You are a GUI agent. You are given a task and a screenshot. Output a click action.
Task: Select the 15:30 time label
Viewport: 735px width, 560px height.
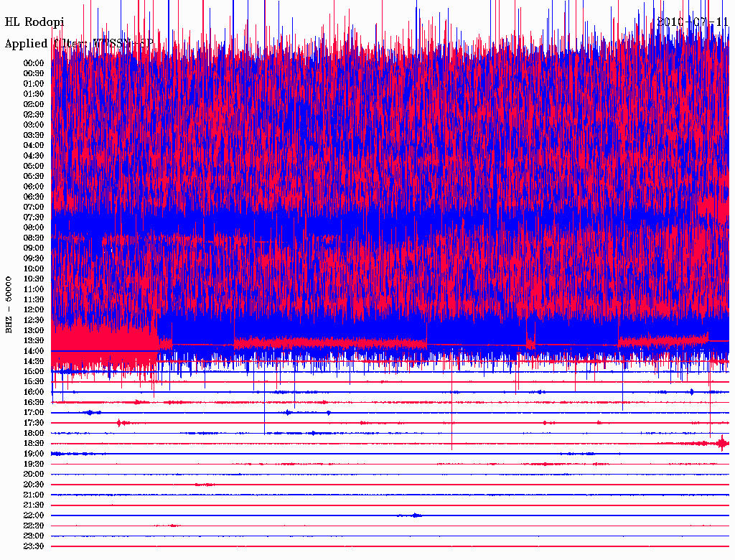tap(34, 382)
